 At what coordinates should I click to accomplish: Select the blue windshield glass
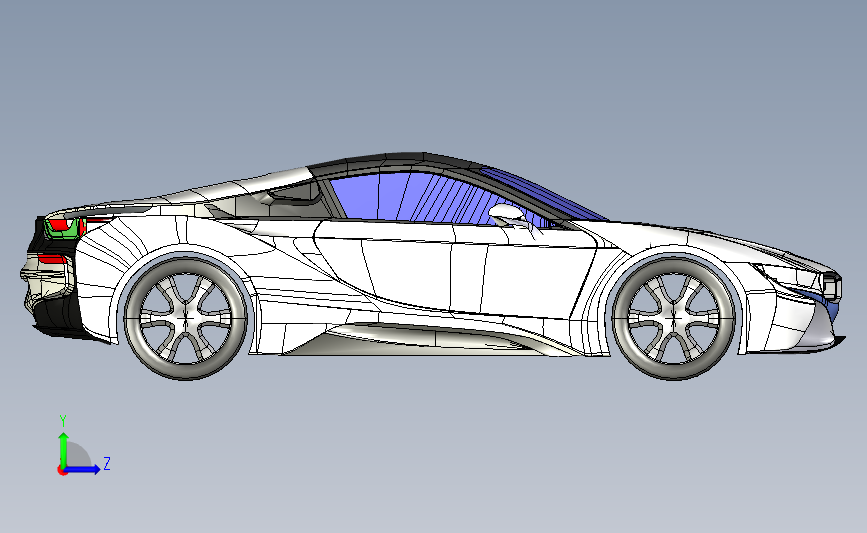point(542,194)
